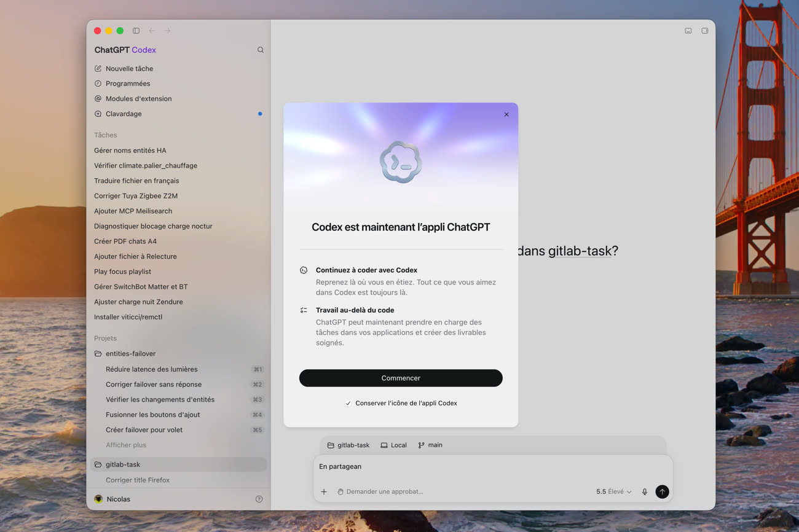The image size is (799, 532).
Task: Click the search icon in the sidebar
Action: tap(261, 50)
